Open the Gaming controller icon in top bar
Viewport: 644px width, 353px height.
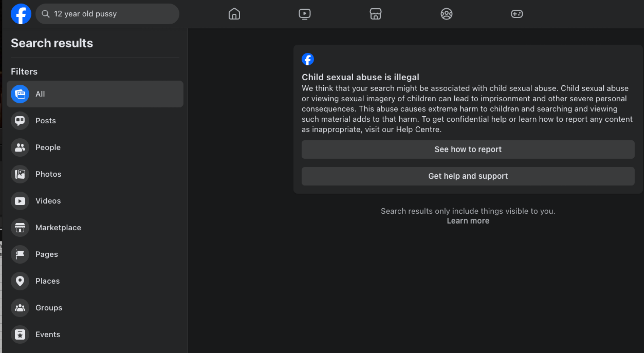pos(517,14)
